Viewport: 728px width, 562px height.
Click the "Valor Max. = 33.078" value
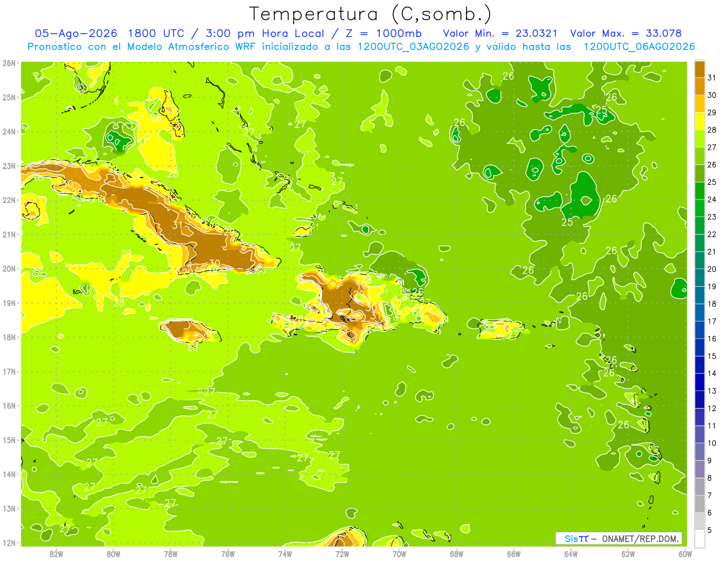(626, 33)
